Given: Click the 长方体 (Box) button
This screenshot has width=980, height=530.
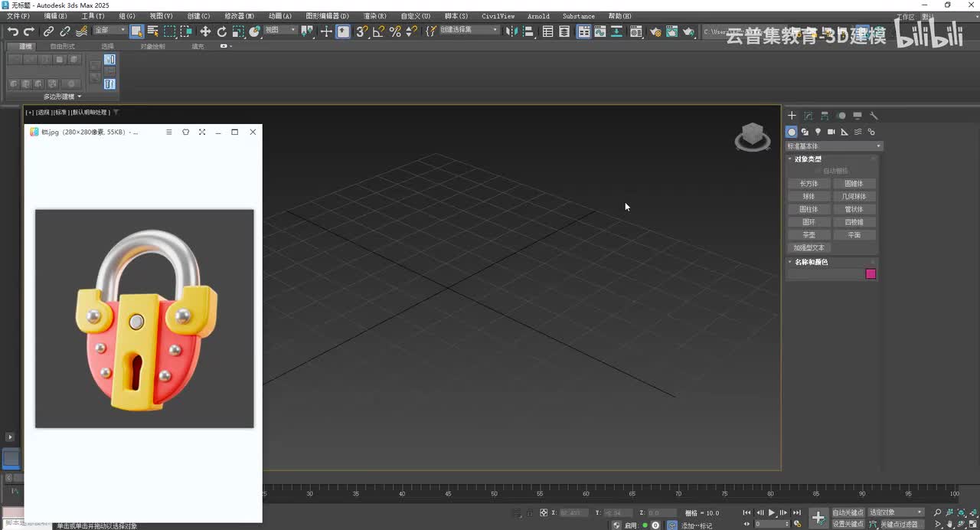Looking at the screenshot, I should tap(808, 184).
